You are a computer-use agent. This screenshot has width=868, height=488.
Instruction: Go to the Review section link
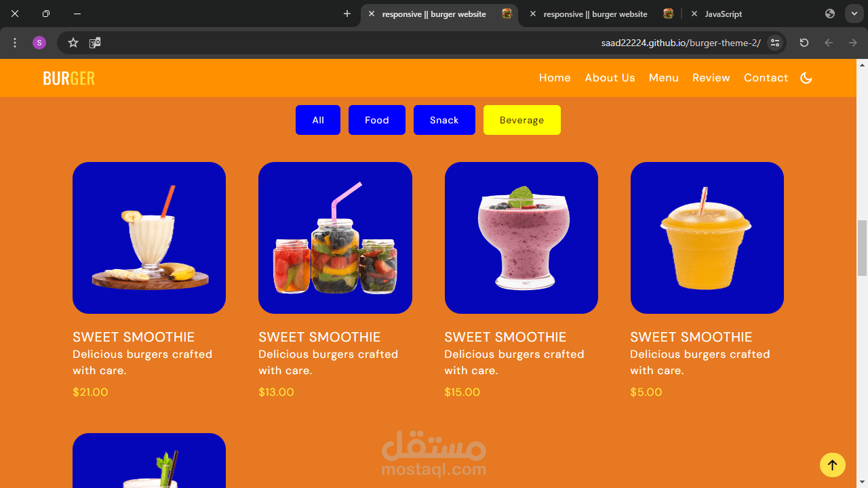[711, 78]
